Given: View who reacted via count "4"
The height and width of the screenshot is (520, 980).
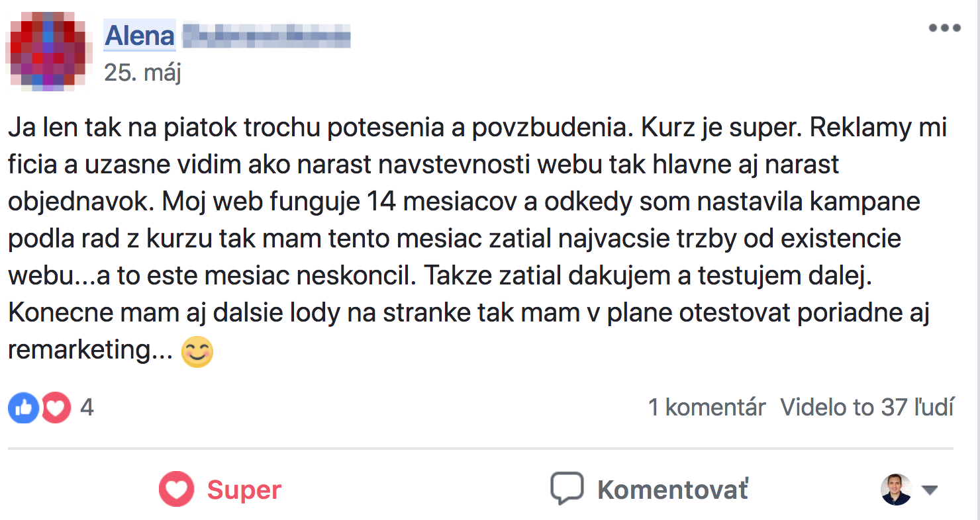Looking at the screenshot, I should [x=87, y=408].
